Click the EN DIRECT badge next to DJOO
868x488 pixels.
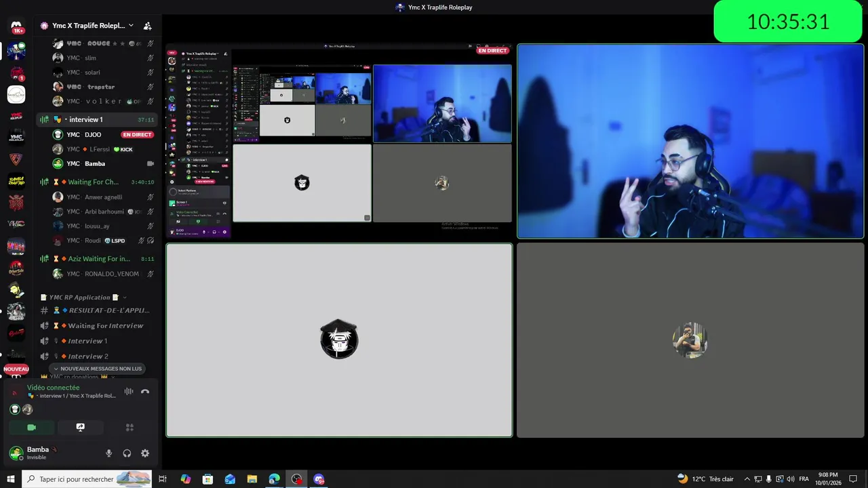coord(137,135)
